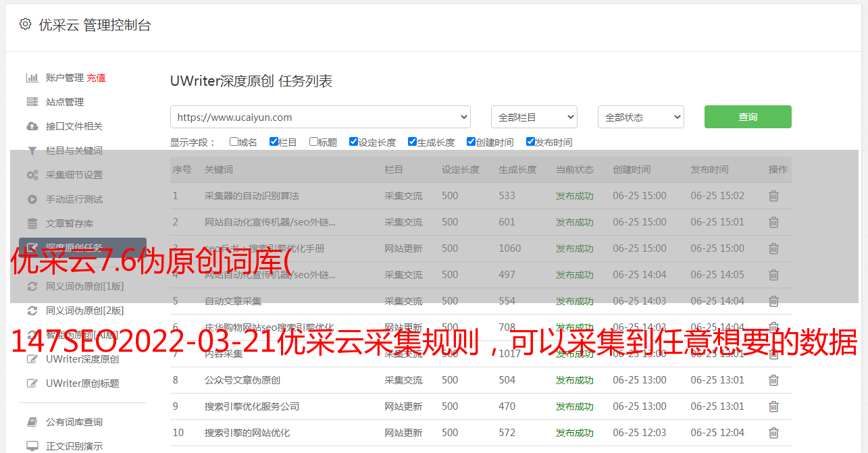Image resolution: width=868 pixels, height=453 pixels.
Task: Uncheck the 栏目 display field checkbox
Action: (274, 142)
